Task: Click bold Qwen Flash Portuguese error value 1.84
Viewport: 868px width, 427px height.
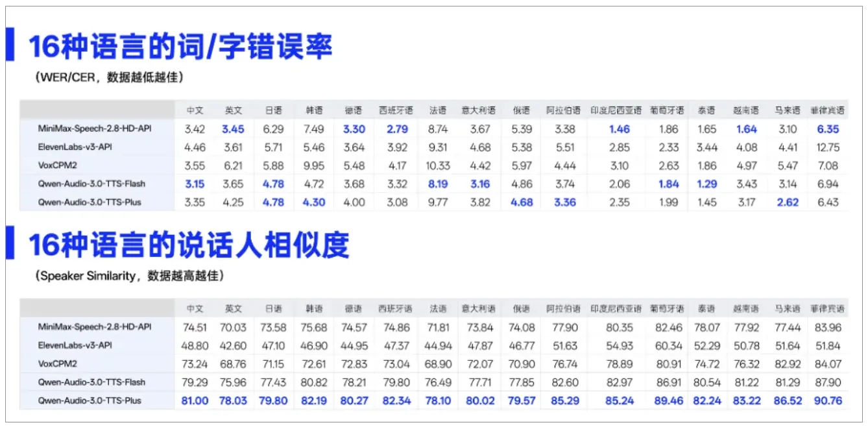Action: 668,184
